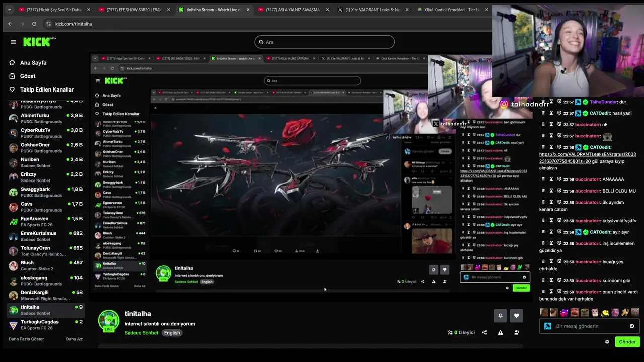Open the Sadece Sohbet category link
Image resolution: width=644 pixels, height=362 pixels.
[x=141, y=333]
